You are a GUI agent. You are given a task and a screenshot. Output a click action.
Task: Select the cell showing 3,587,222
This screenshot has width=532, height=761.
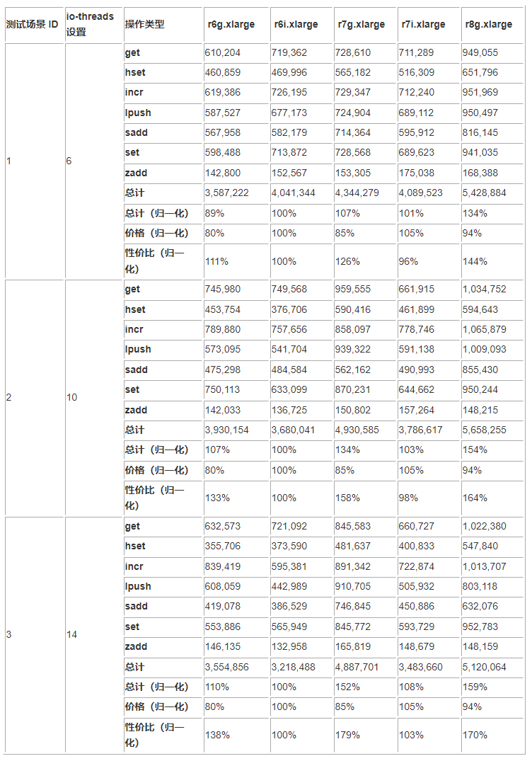(x=227, y=193)
